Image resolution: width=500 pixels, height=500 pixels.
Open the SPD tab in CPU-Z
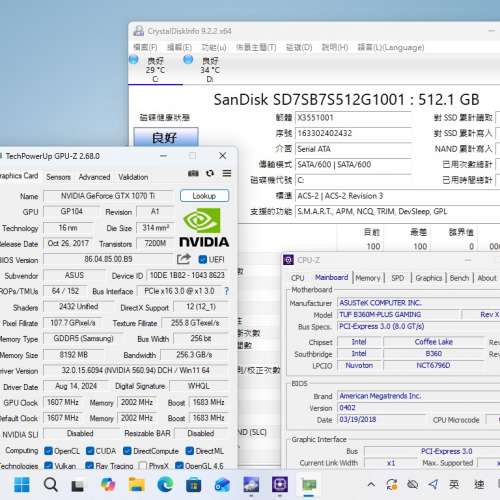tap(397, 278)
